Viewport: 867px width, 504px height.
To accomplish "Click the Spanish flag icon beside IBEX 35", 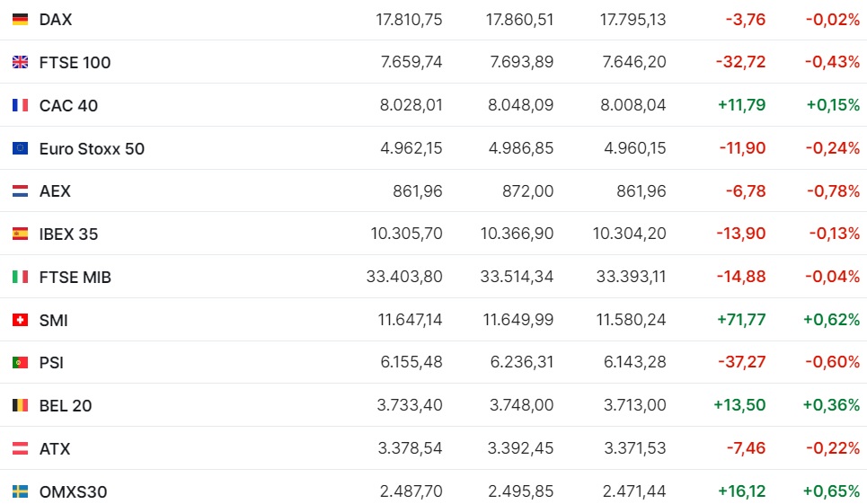I will point(21,234).
